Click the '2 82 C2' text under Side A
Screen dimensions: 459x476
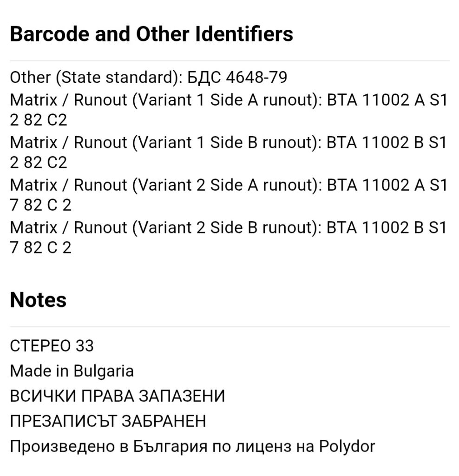[39, 120]
